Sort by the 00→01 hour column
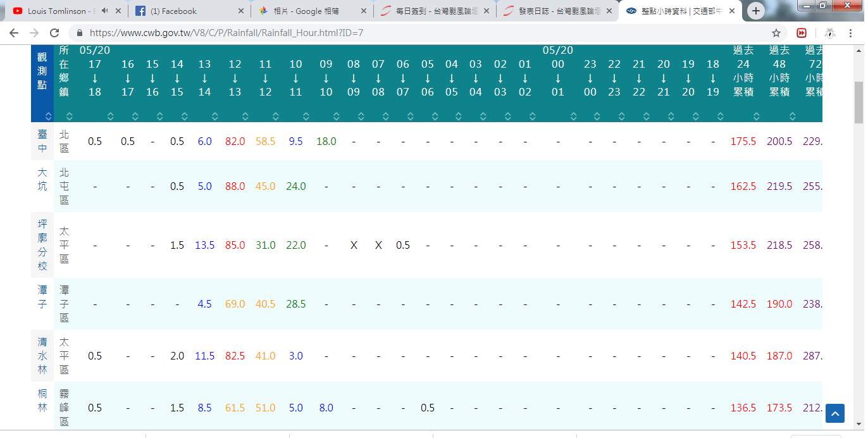The height and width of the screenshot is (438, 868). [574, 116]
